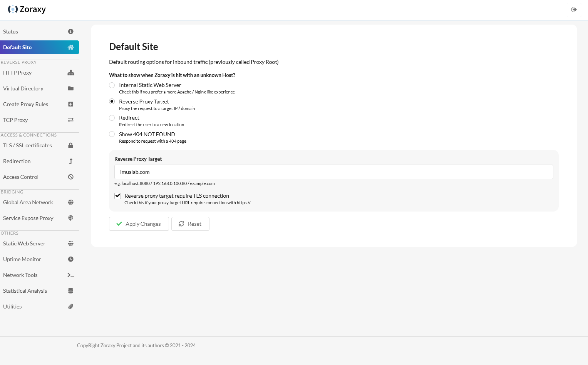The image size is (588, 365).
Task: Click the logout icon in the top bar
Action: pos(574,9)
